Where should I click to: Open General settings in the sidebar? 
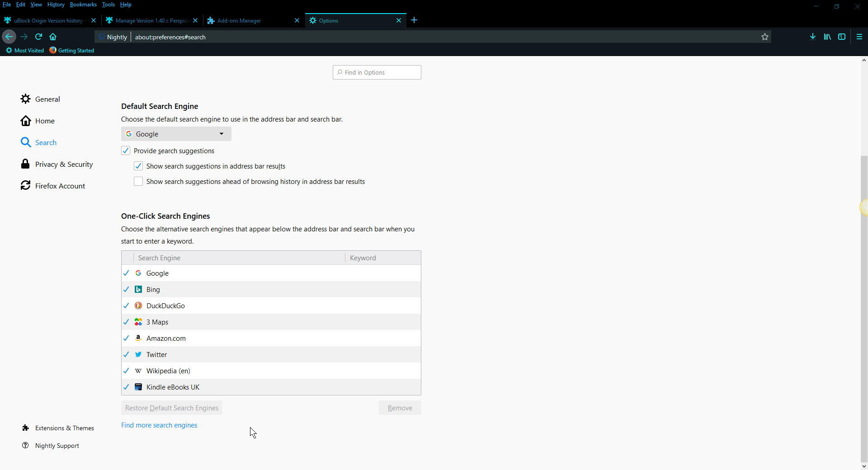(x=47, y=99)
